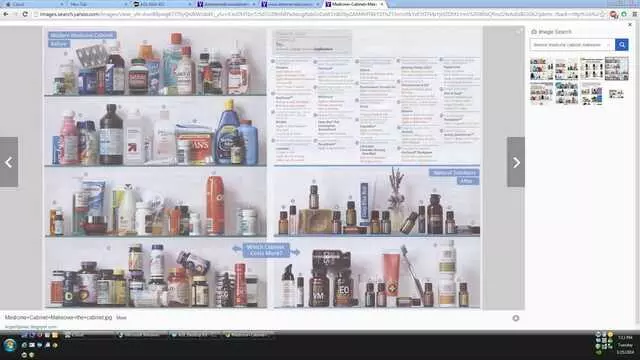
Task: Click the taskbar clock
Action: click(625, 344)
